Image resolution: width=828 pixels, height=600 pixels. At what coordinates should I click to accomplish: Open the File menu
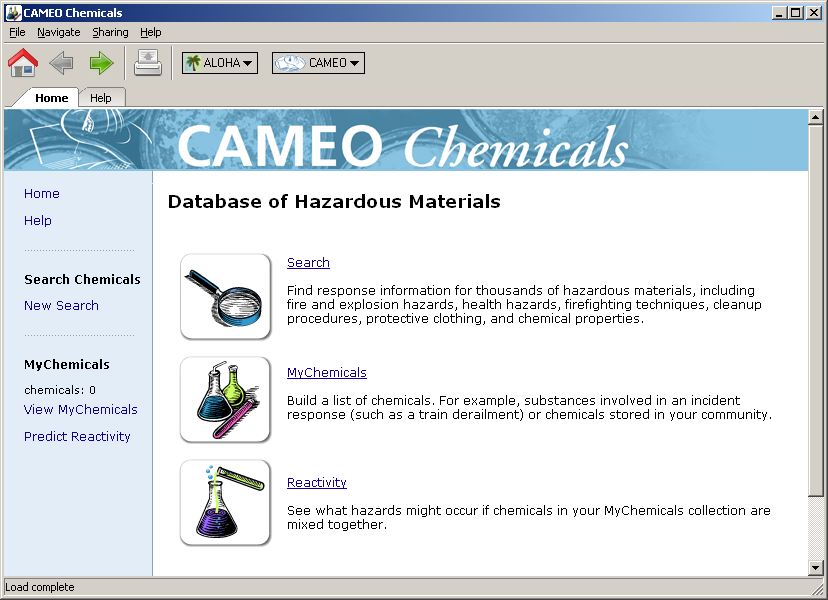point(17,32)
